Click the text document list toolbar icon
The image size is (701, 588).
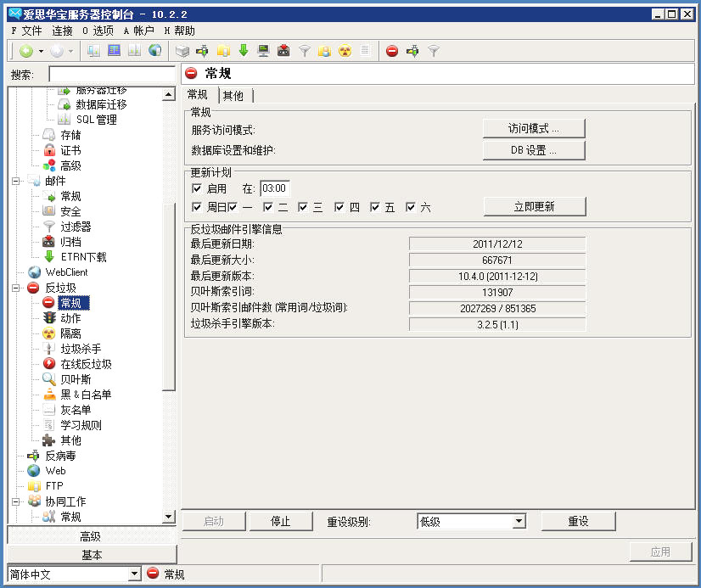[x=365, y=51]
